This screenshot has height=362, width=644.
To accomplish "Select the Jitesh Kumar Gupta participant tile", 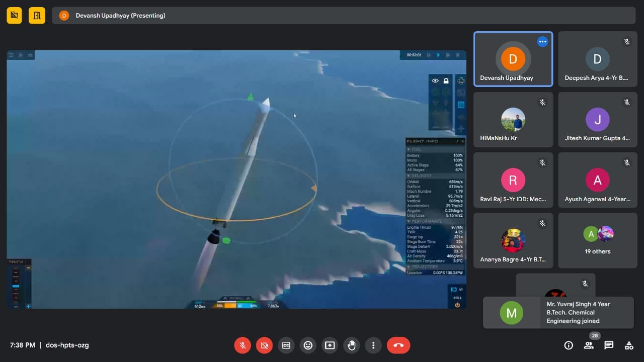I will pos(598,120).
